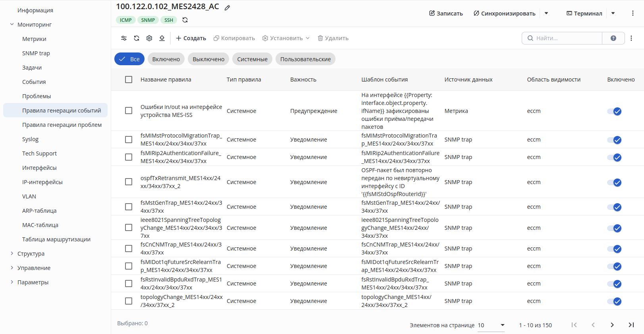This screenshot has height=334, width=644.
Task: Click the Записать button
Action: (446, 13)
